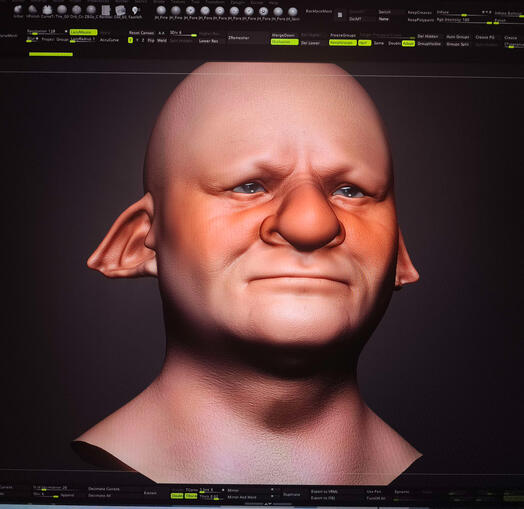Expand the bottom shelf divider arrows
Viewport: 524px width, 509px height.
tap(267, 504)
